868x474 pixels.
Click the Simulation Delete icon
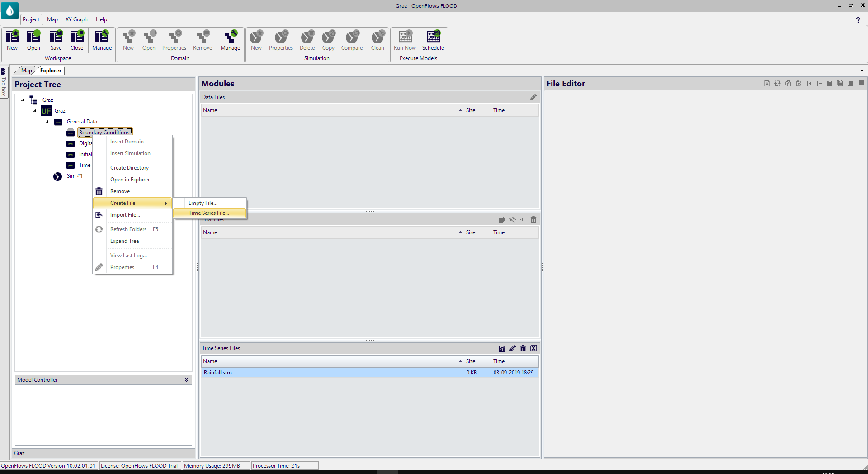pyautogui.click(x=307, y=40)
